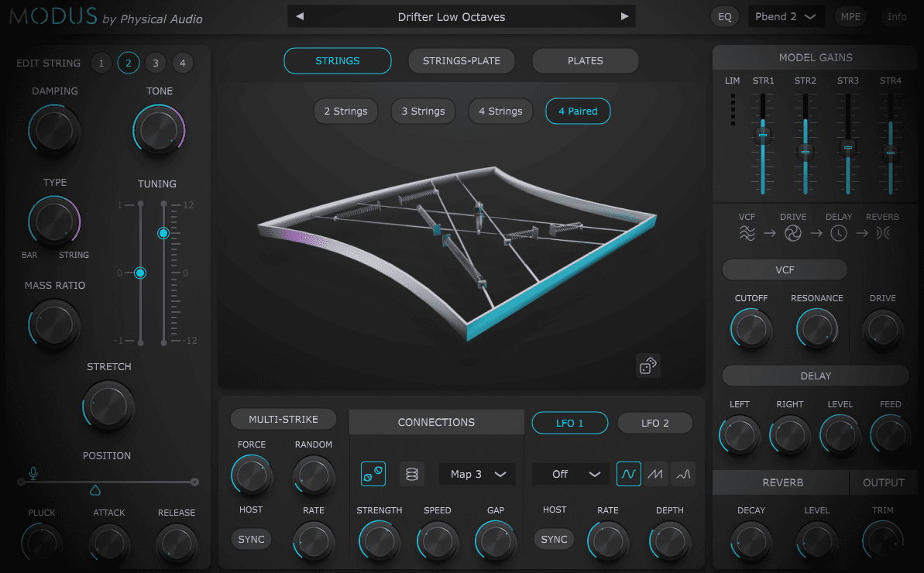Enable the MULTI-STRIKE button
Image resolution: width=924 pixels, height=573 pixels.
[283, 419]
